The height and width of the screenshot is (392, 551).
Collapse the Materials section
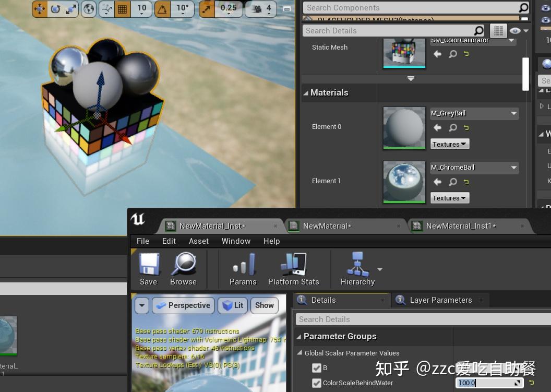click(x=306, y=93)
